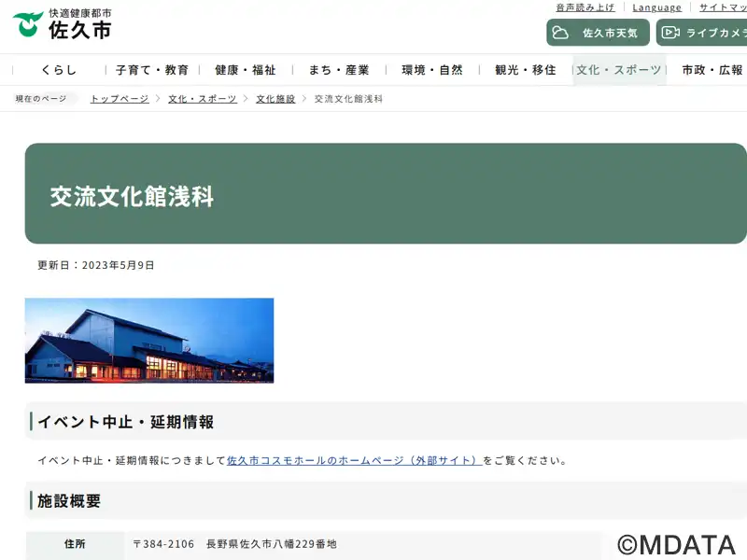Viewport: 747px width, 560px height.
Task: Select the 環境・自然 menu item
Action: tap(432, 70)
